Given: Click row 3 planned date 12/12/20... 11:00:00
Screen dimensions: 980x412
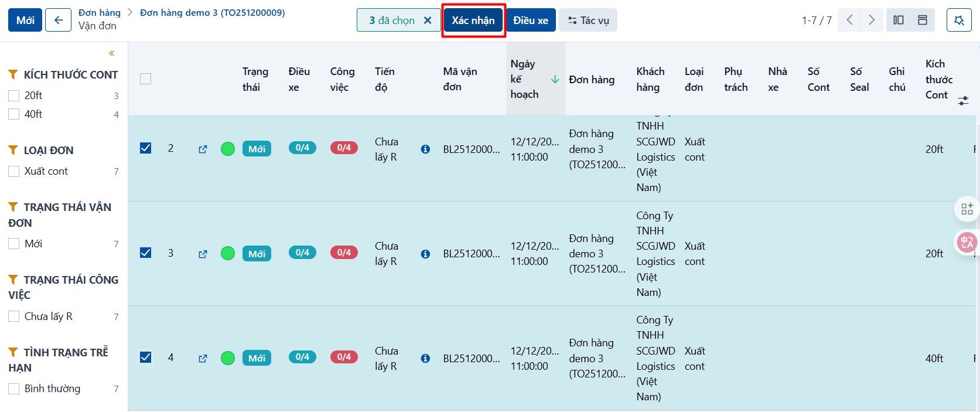Looking at the screenshot, I should [535, 254].
